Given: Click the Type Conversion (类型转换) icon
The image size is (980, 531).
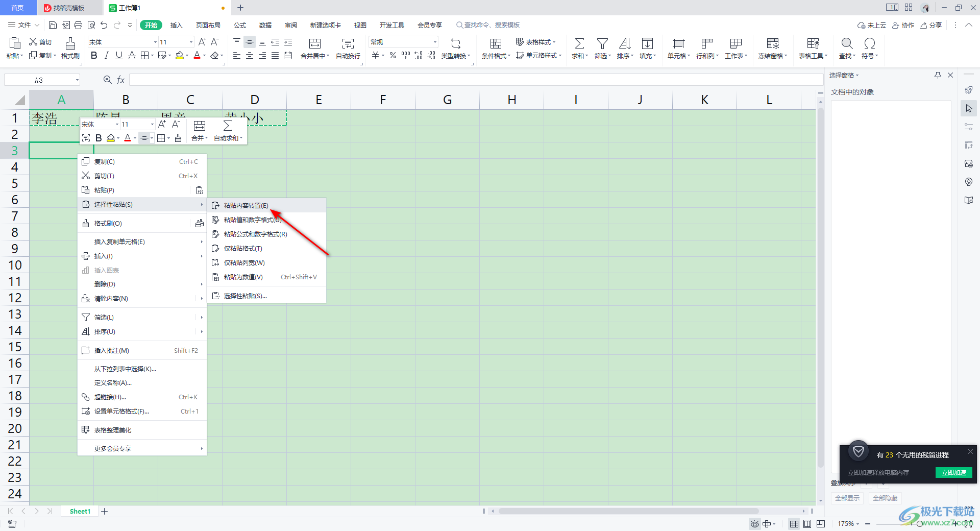Looking at the screenshot, I should pyautogui.click(x=455, y=43).
